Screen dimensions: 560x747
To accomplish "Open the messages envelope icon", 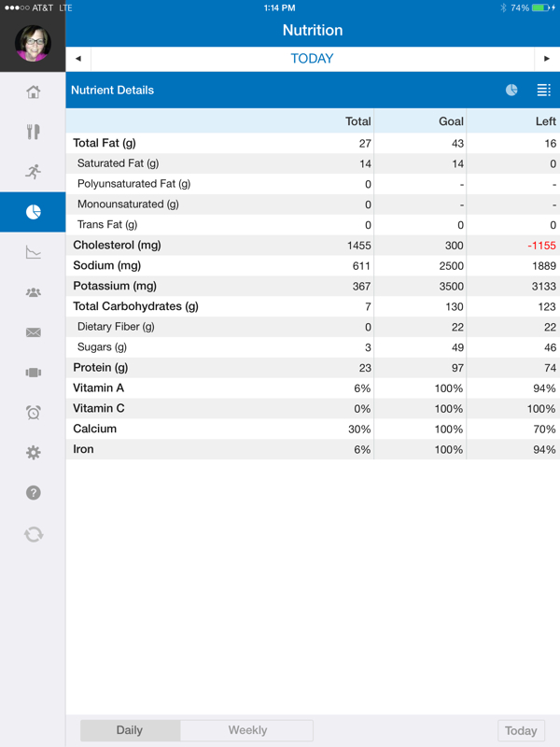I will coord(33,332).
